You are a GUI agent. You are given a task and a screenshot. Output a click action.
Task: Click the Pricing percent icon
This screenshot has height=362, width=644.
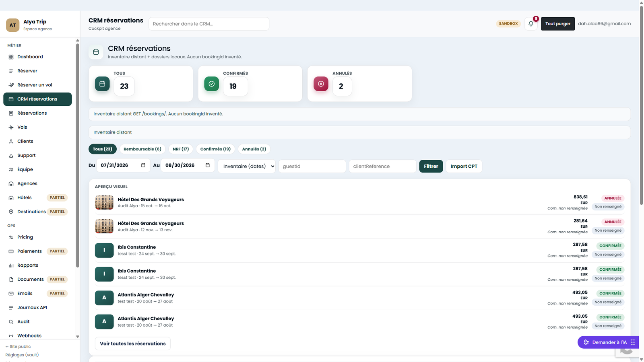click(x=11, y=237)
